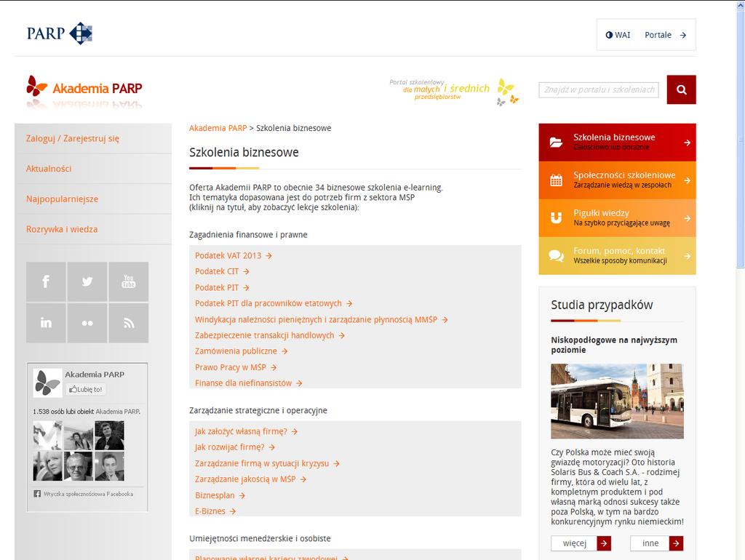
Task: Click the browser vertical scrollbar thumb
Action: pyautogui.click(x=741, y=140)
